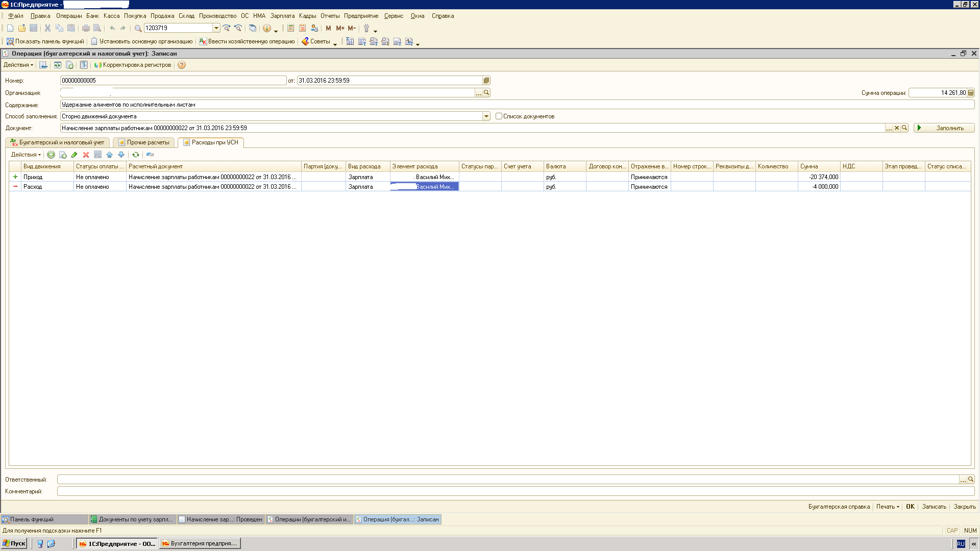Screen dimensions: 980x551
Task: Open the magnifier icon in the Документ field
Action: 904,128
